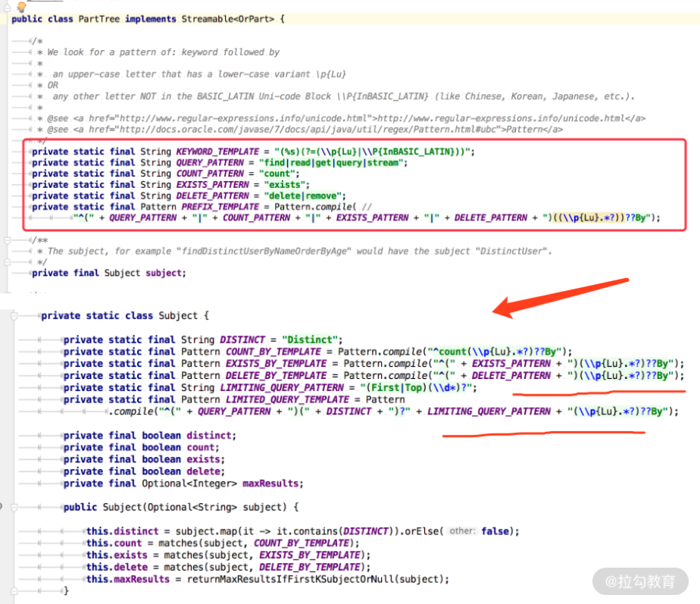Screen dimensions: 700x604
Task: Click this.delete assignment
Action: click(117, 568)
